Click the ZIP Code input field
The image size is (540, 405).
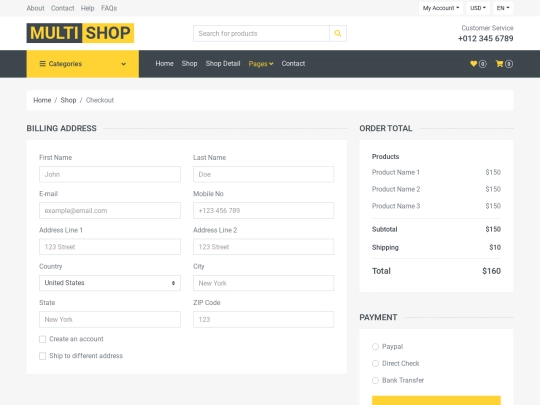[263, 319]
